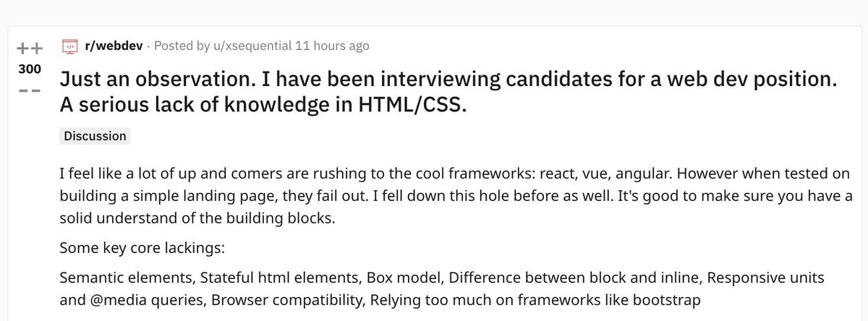Image resolution: width=868 pixels, height=321 pixels.
Task: Upvote the post using the ++ arrow
Action: (30, 48)
